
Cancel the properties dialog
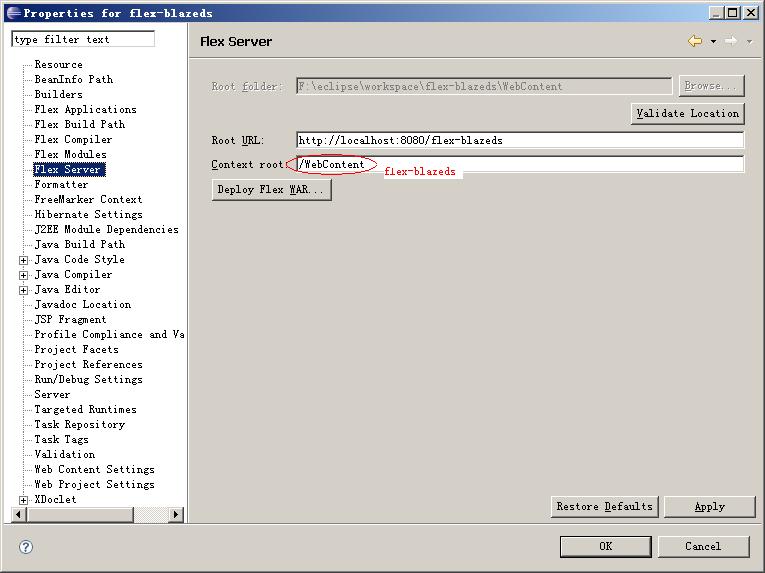point(703,547)
